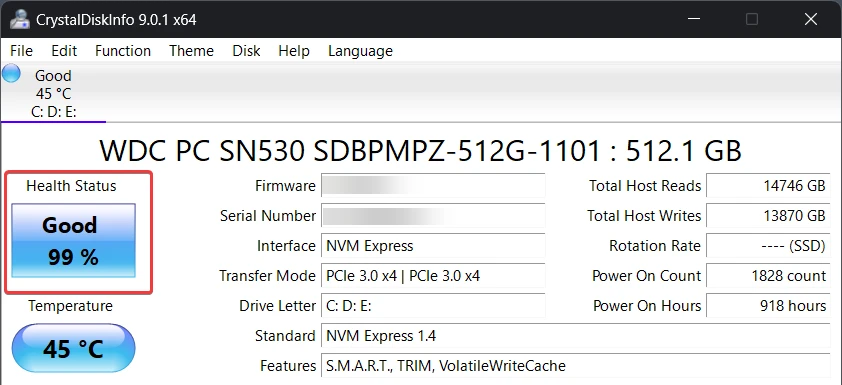
Task: Click the 13870 GB total host writes value
Action: [768, 216]
